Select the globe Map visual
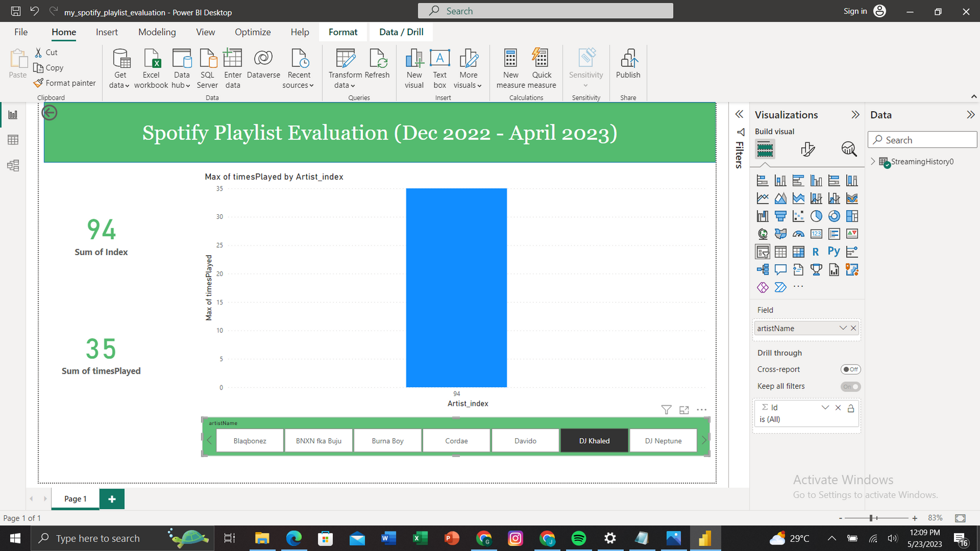Screen dimensions: 980x551 point(762,234)
